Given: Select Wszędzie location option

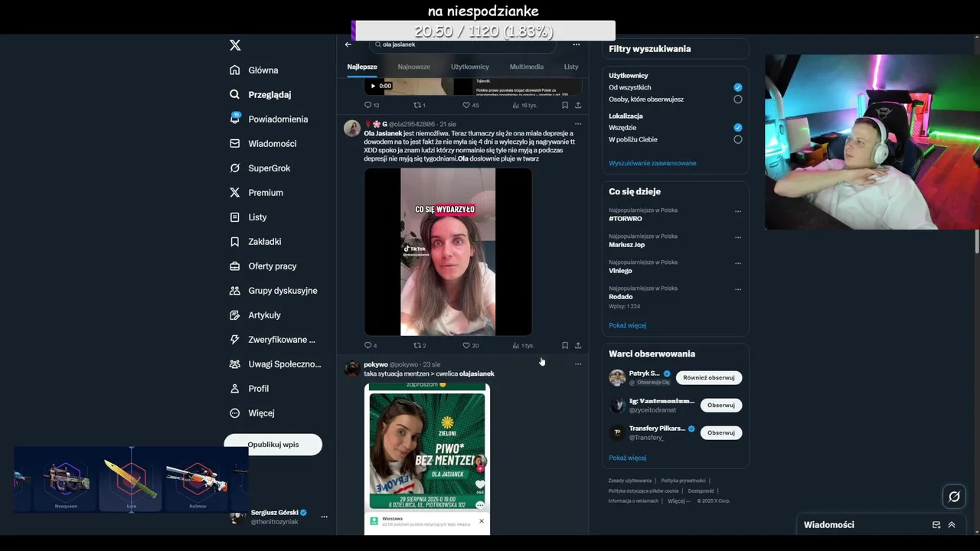Looking at the screenshot, I should click(x=738, y=128).
